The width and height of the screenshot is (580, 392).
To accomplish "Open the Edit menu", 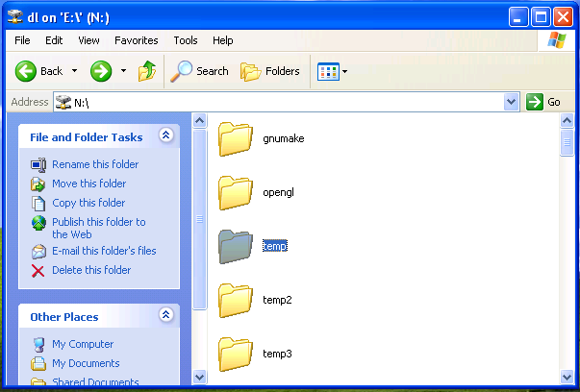I will (54, 40).
